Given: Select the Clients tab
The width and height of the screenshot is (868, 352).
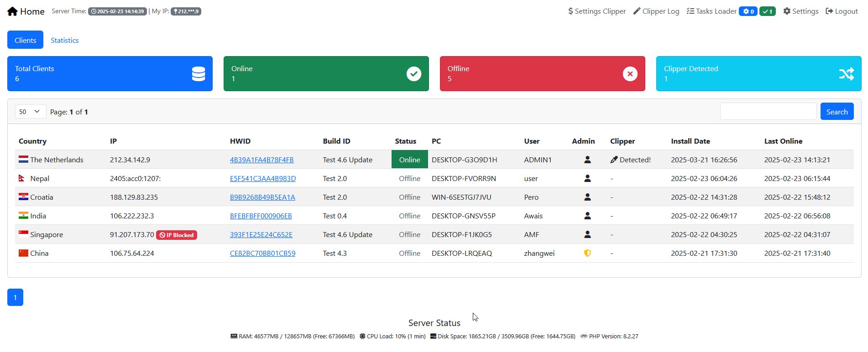Looking at the screenshot, I should pos(25,40).
